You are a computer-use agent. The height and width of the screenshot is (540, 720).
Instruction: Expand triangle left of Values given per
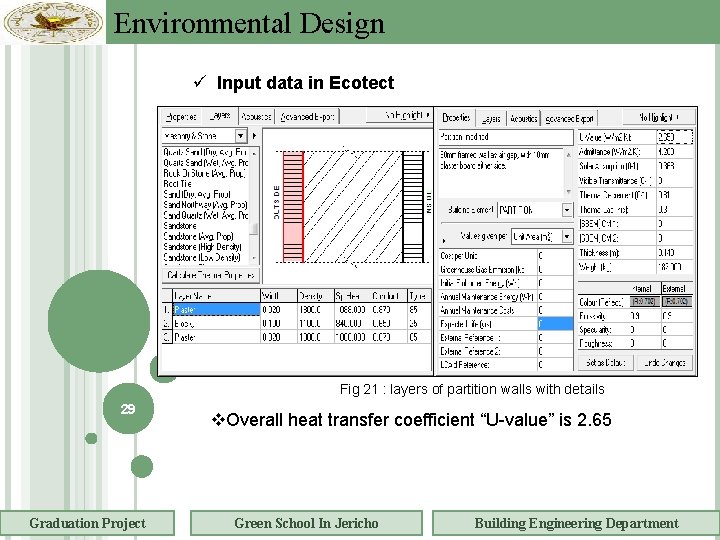[444, 240]
